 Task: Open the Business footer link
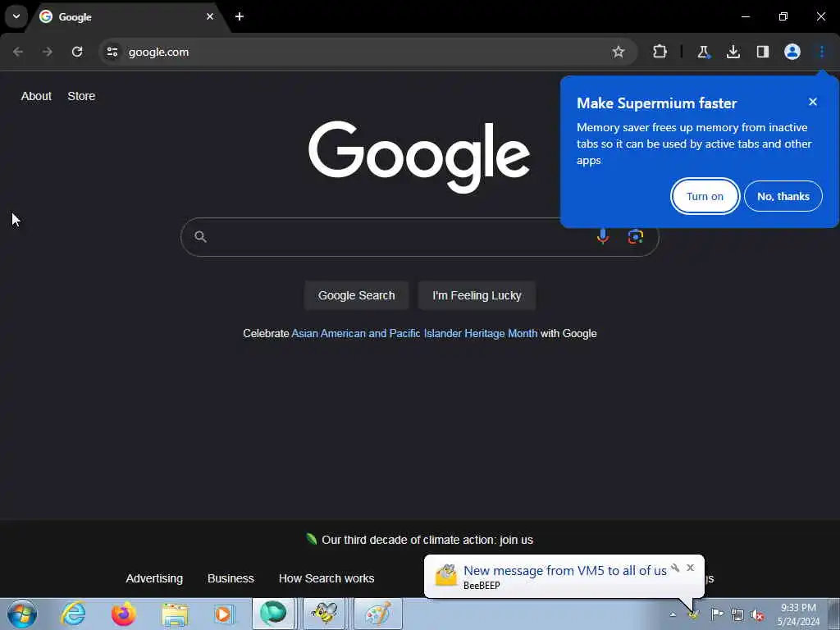[231, 578]
